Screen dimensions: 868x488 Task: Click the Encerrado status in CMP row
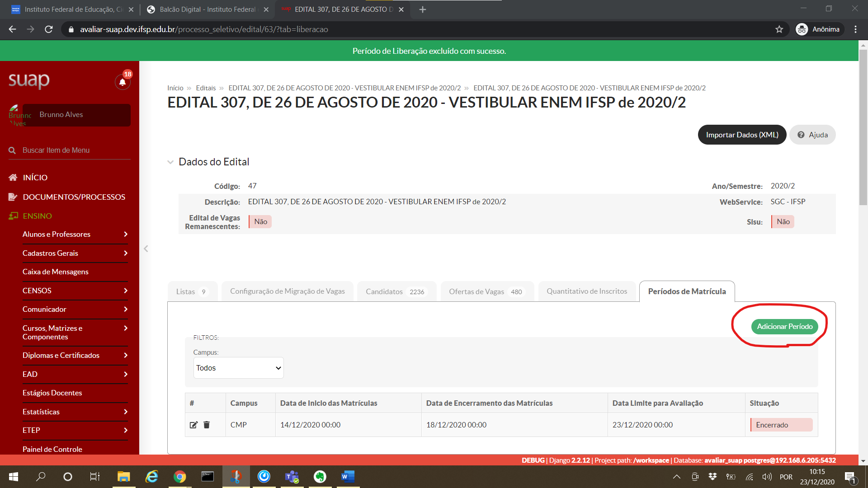pyautogui.click(x=781, y=425)
